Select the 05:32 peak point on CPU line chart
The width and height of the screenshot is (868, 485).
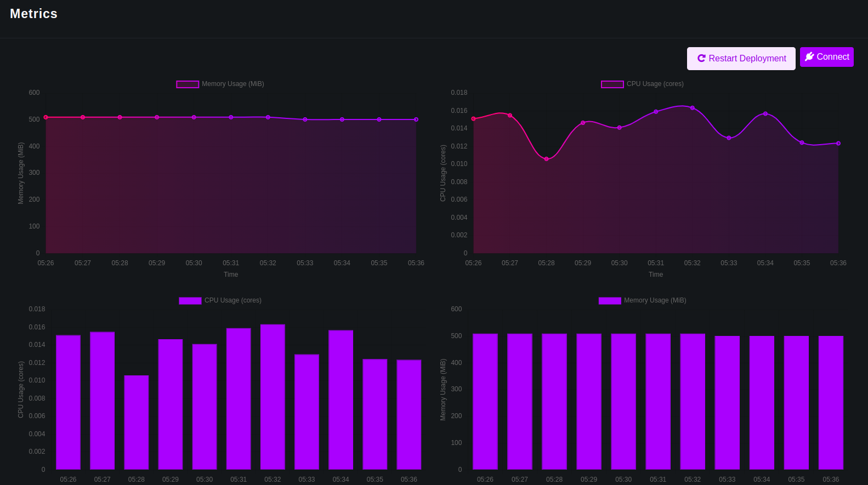692,108
